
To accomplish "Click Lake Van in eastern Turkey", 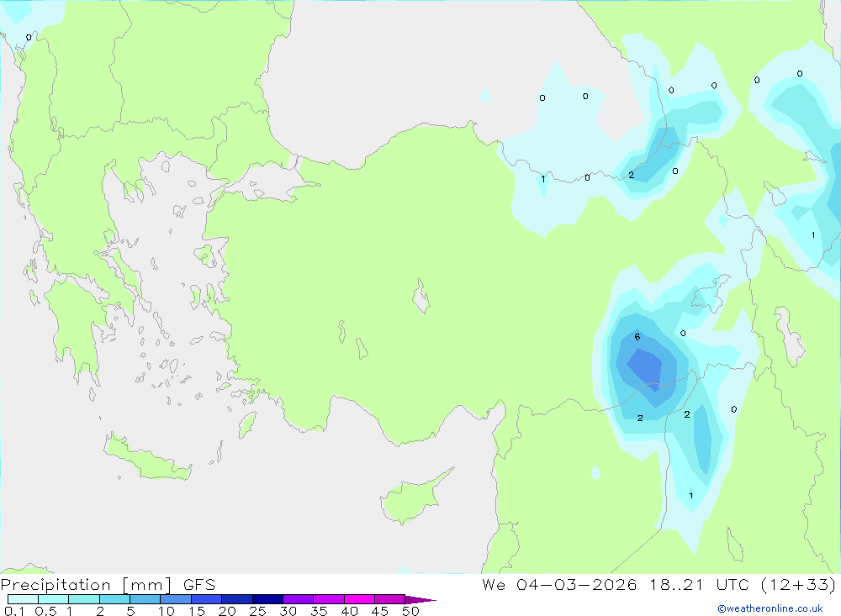I will (711, 294).
